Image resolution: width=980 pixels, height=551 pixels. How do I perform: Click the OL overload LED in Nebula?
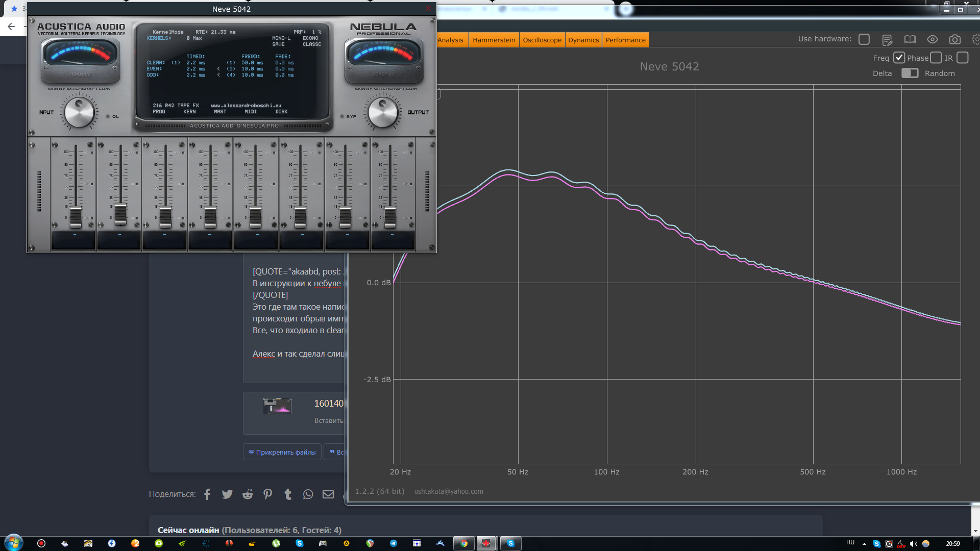pyautogui.click(x=108, y=116)
